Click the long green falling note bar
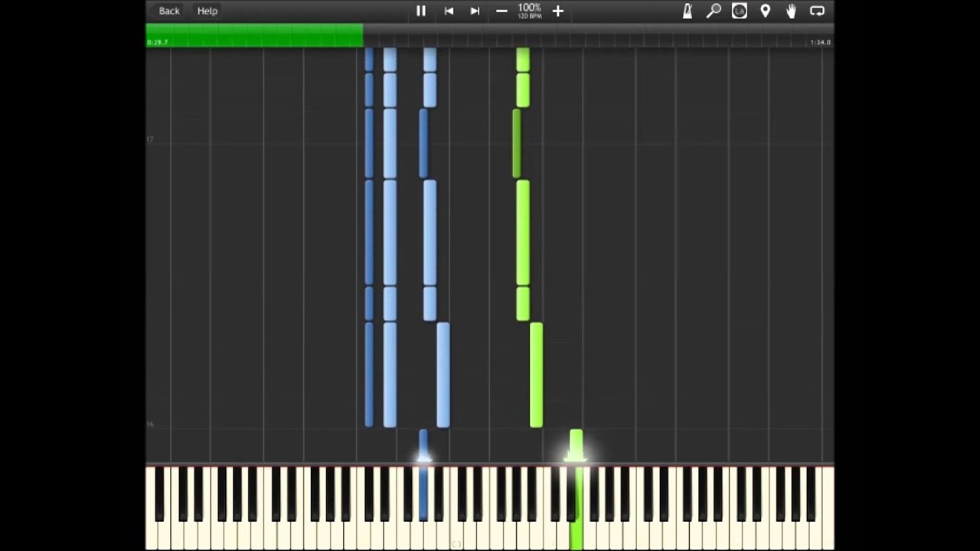Image resolution: width=980 pixels, height=551 pixels. click(523, 233)
